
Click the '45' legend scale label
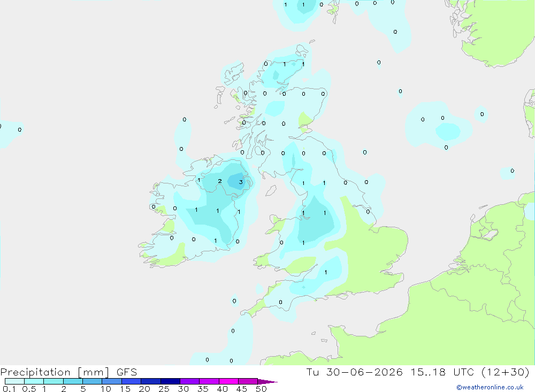pos(242,389)
